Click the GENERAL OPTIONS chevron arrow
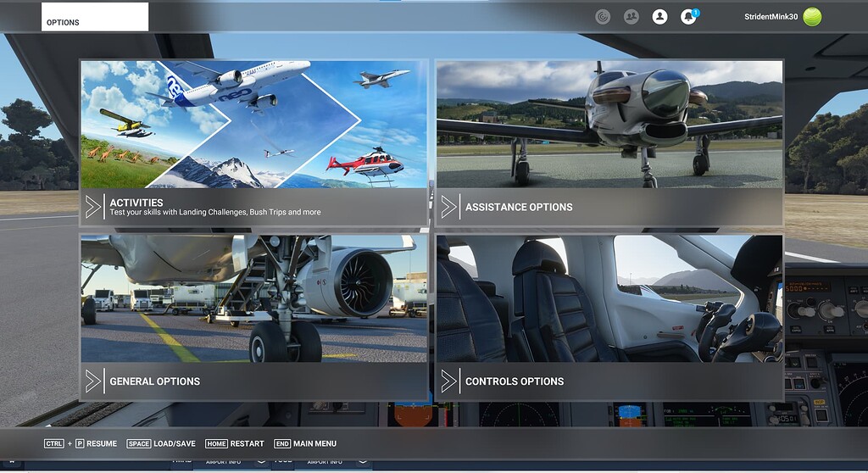This screenshot has height=473, width=868. point(93,381)
